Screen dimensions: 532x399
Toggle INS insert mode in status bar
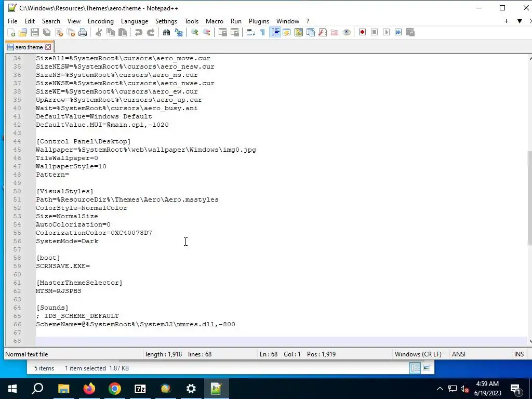pos(519,354)
